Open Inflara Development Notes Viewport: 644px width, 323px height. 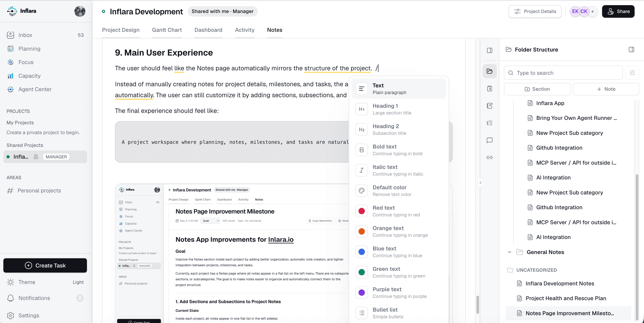pos(560,284)
